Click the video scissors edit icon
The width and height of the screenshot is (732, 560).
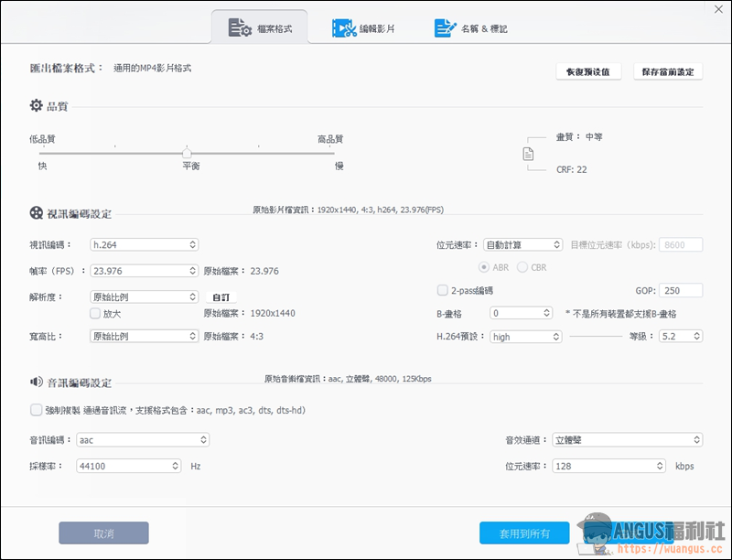[344, 28]
